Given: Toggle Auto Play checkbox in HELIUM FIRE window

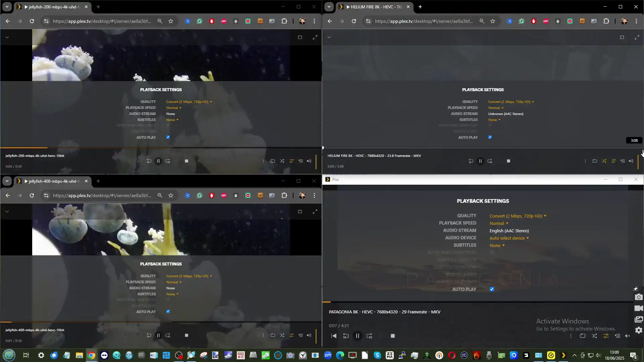Looking at the screenshot, I should point(490,137).
